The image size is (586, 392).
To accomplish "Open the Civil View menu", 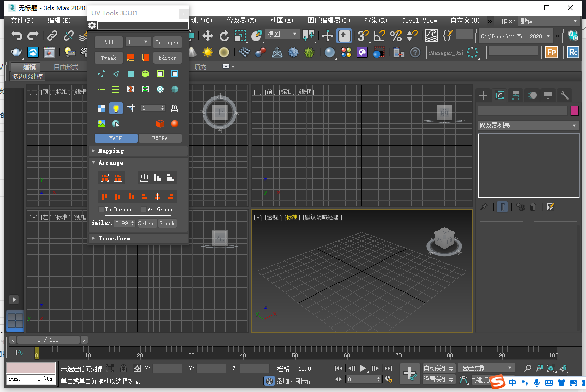I will click(419, 20).
